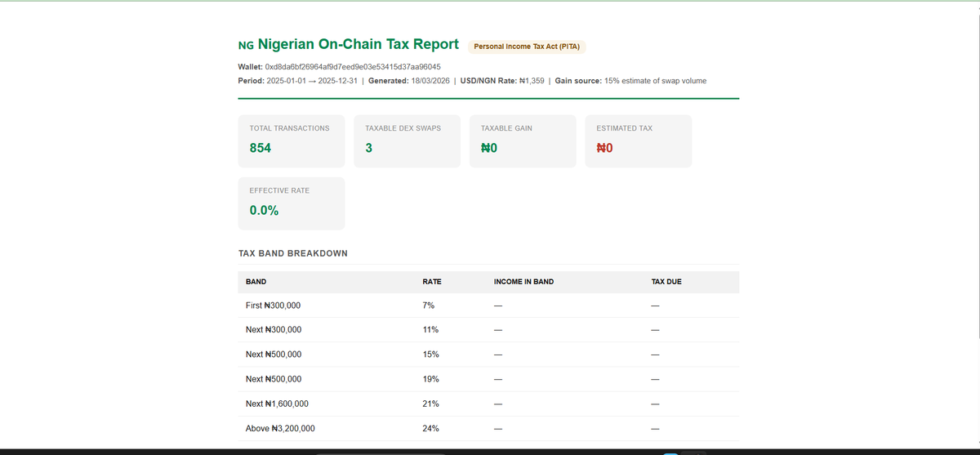Click the INCOME IN BAND column header

[x=523, y=282]
